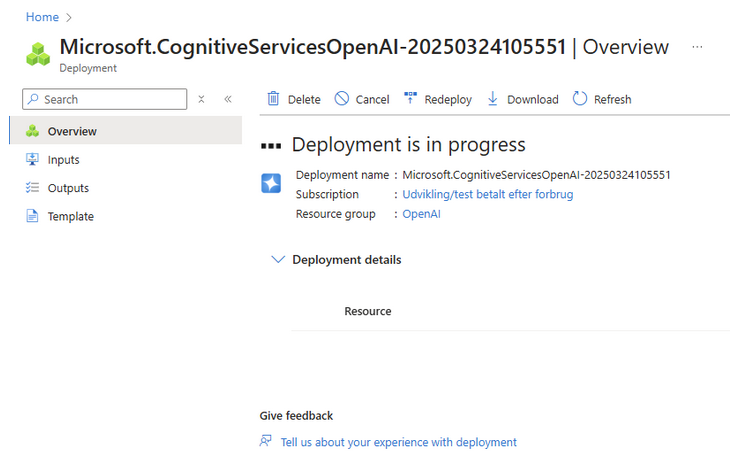The width and height of the screenshot is (743, 465).
Task: Click Tell us about your experience link
Action: (398, 442)
